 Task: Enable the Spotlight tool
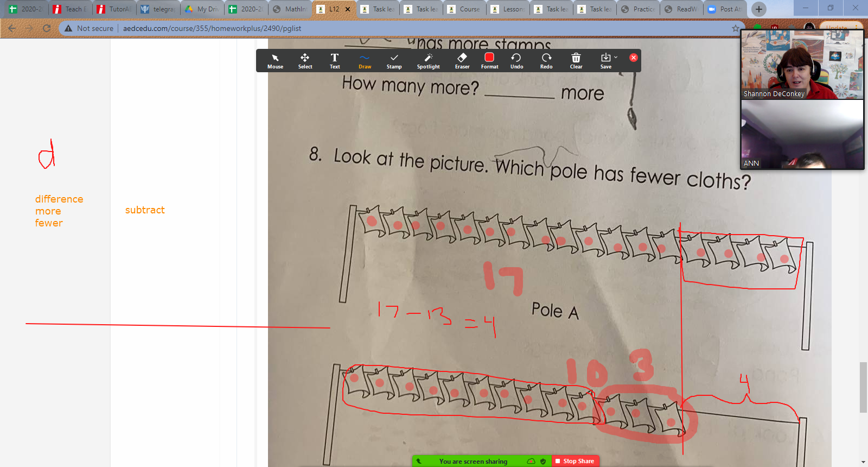click(x=429, y=61)
